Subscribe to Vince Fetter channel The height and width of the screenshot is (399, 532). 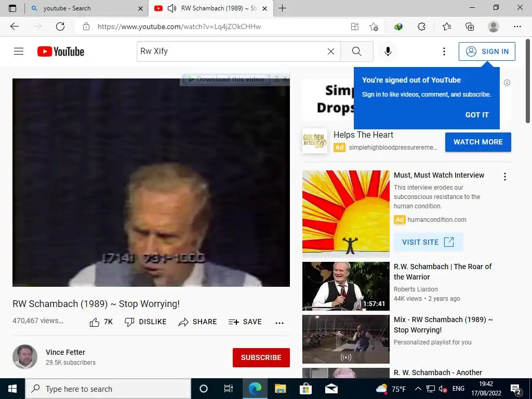(x=261, y=357)
